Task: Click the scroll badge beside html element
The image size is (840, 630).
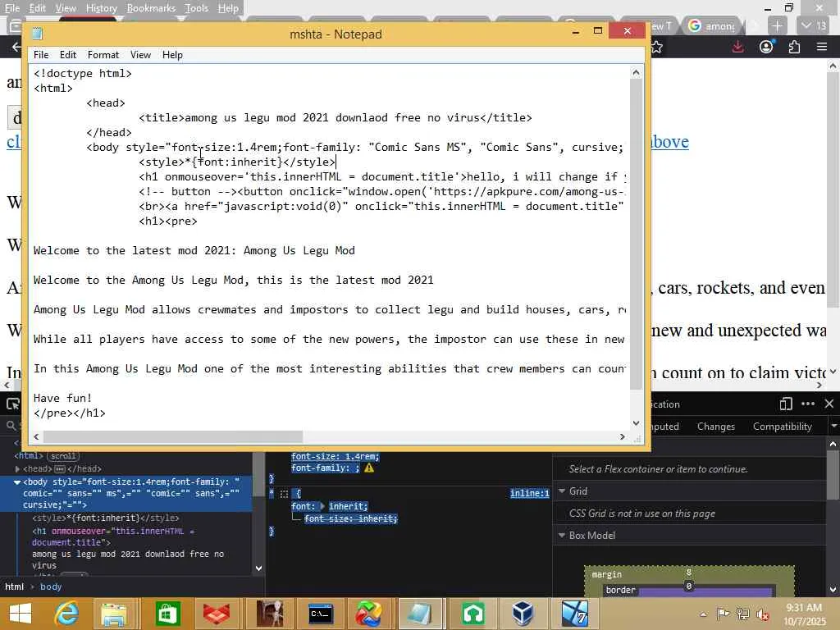Action: tap(63, 456)
